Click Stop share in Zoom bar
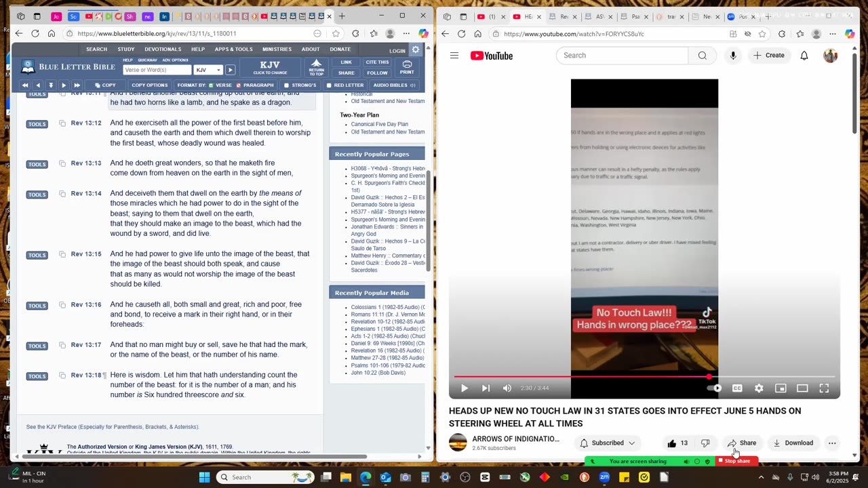Viewport: 868px width, 488px height. (737, 461)
